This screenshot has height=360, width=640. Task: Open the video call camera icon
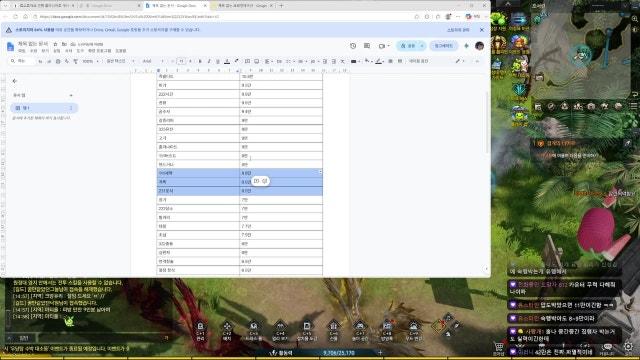(x=382, y=46)
